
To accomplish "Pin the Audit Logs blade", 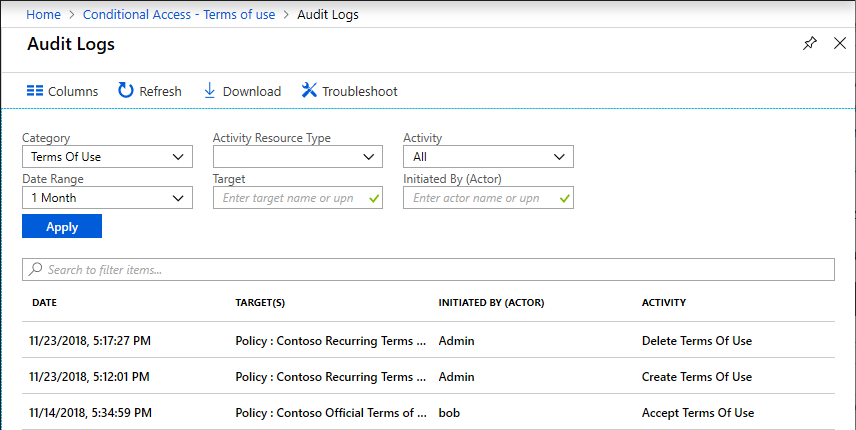I will click(810, 44).
